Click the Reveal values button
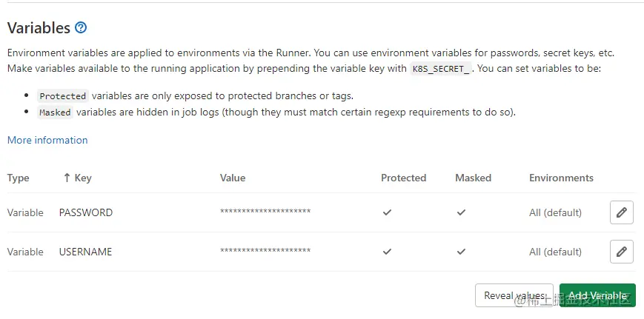Image resolution: width=644 pixels, height=319 pixels. coord(514,295)
